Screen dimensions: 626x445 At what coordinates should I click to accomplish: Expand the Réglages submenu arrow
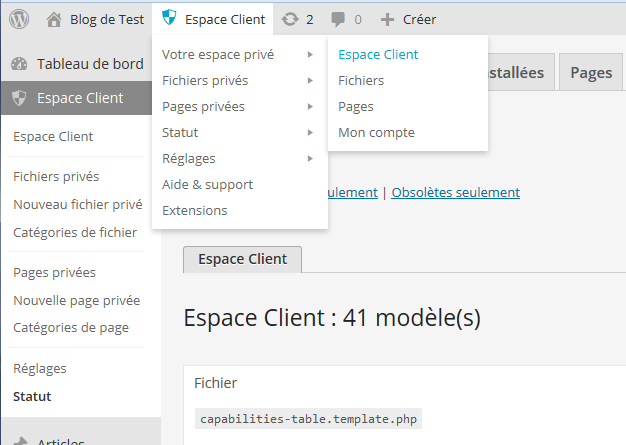click(x=310, y=158)
